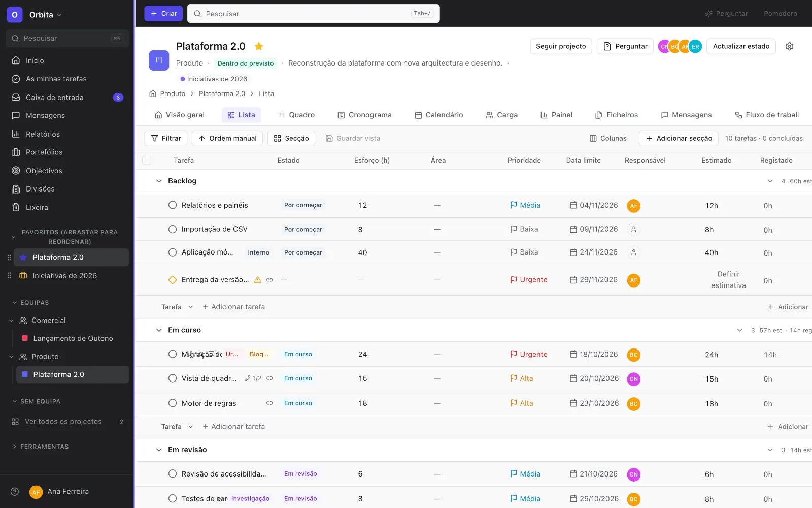The image size is (812, 508).
Task: Click the Urgente priority flag on Migração row
Action: [x=514, y=354]
